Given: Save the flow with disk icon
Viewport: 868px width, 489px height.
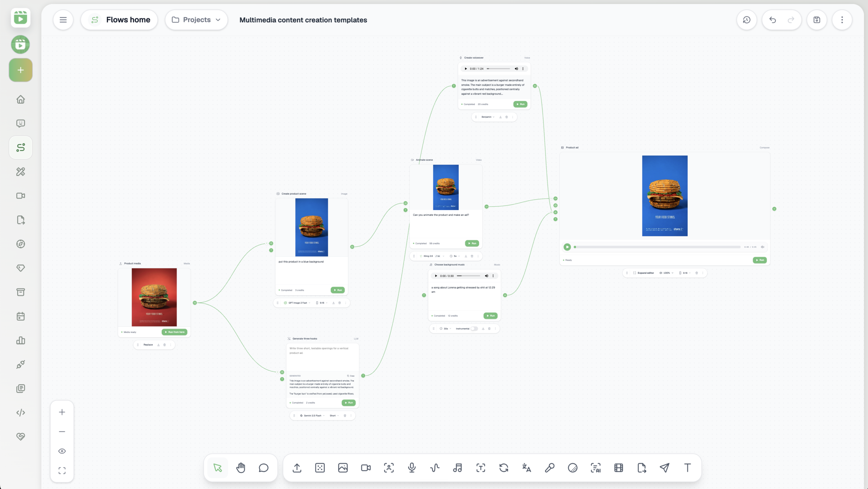Looking at the screenshot, I should coord(817,20).
